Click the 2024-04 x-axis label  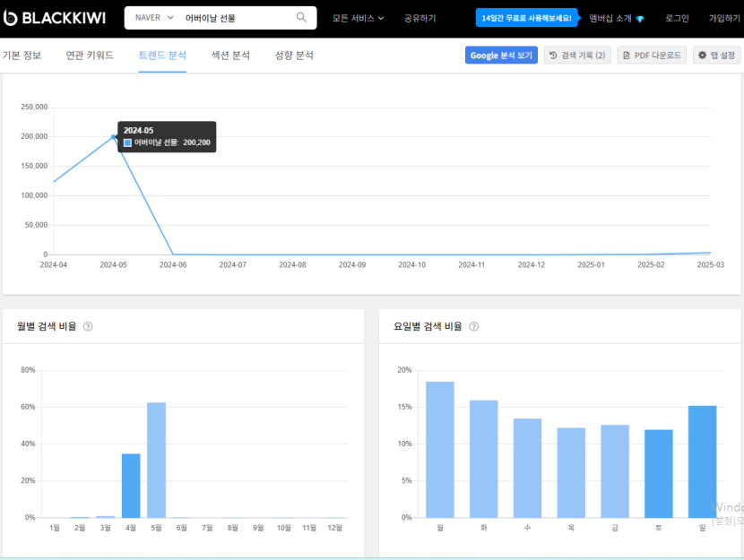click(53, 265)
